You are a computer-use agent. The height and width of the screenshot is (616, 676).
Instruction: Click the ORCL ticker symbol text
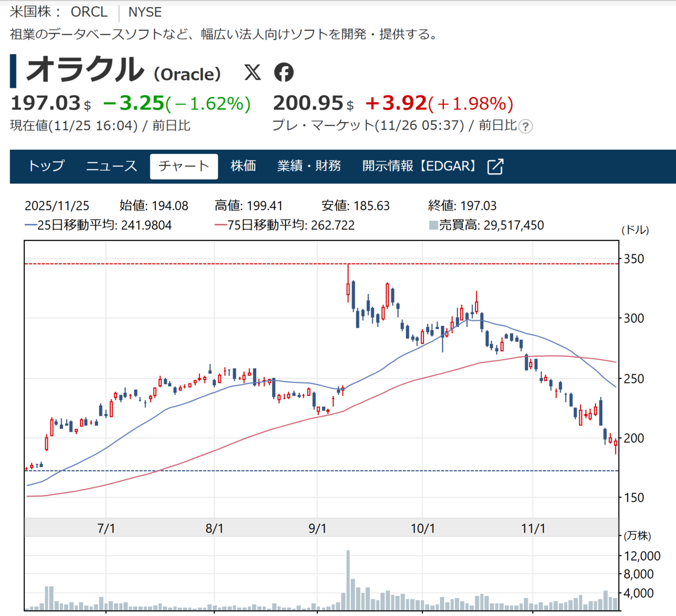89,12
